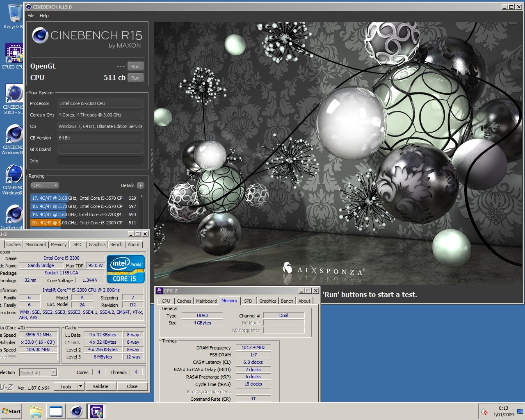Open the Help menu in Cinebench
Screen dimensions: 525x420
point(44,16)
